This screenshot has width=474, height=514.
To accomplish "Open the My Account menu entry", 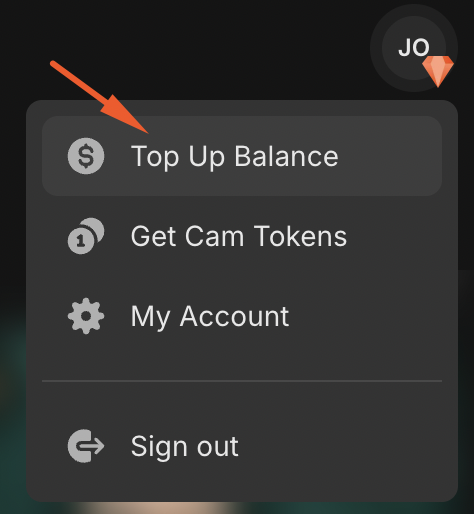I will 242,316.
